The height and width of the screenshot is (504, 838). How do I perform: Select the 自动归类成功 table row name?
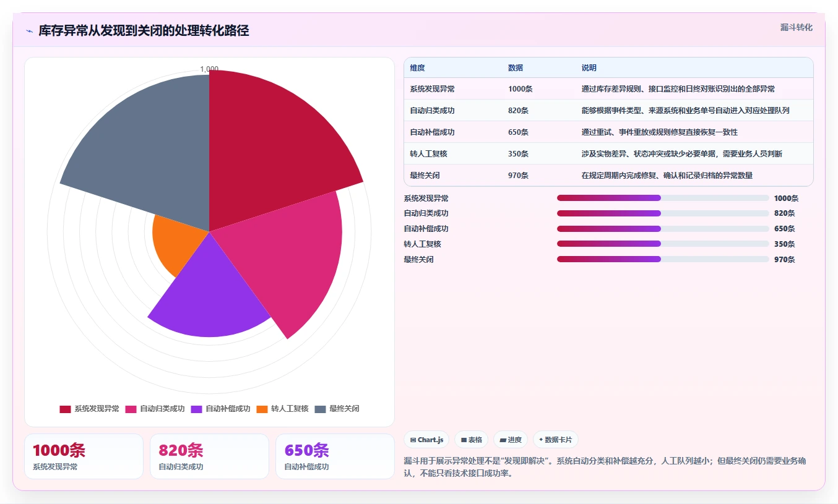(x=432, y=111)
